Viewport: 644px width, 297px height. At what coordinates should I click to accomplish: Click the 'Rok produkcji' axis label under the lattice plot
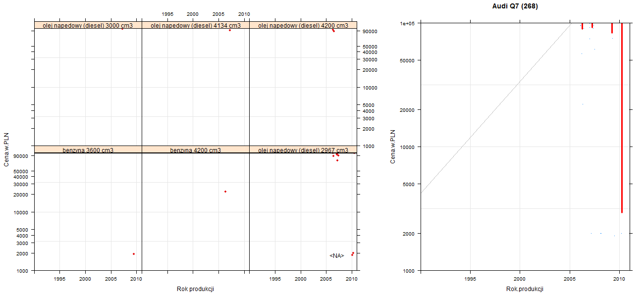click(195, 289)
